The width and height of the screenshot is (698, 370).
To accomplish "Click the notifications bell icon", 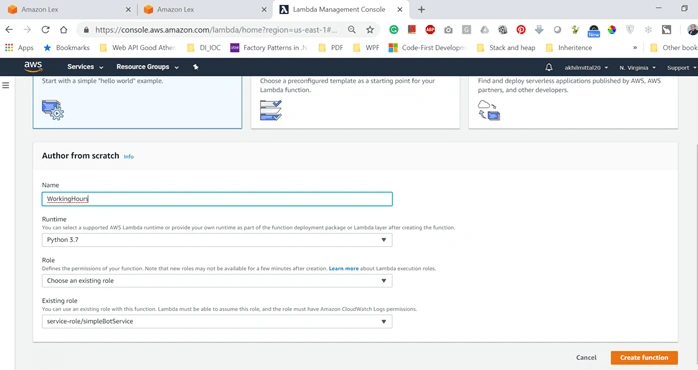I will click(549, 67).
